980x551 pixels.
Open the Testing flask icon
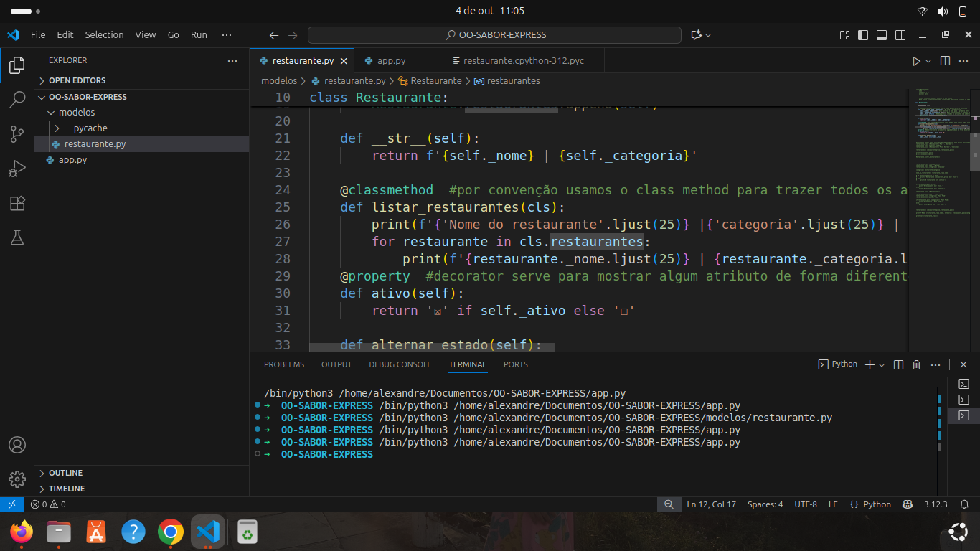17,237
